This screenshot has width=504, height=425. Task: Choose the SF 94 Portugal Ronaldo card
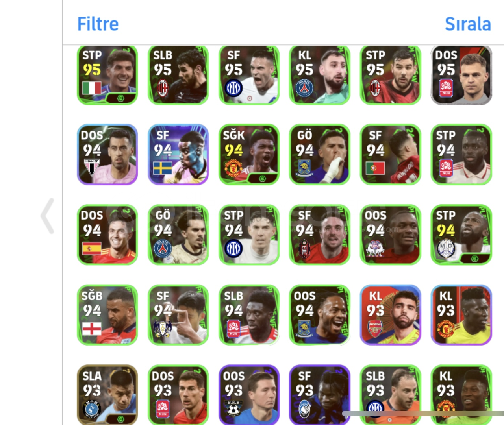[x=390, y=154]
